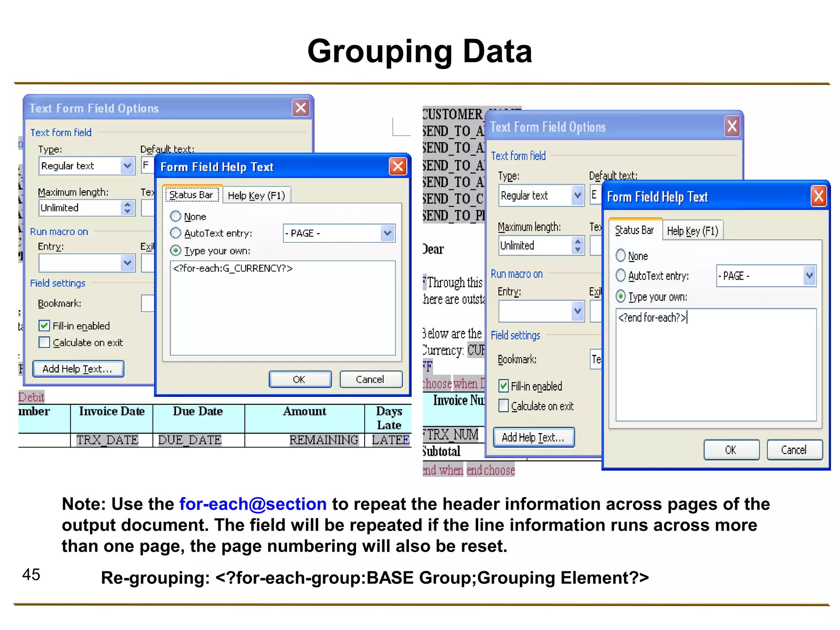Click Default text field showing E in right dialog

coord(596,195)
